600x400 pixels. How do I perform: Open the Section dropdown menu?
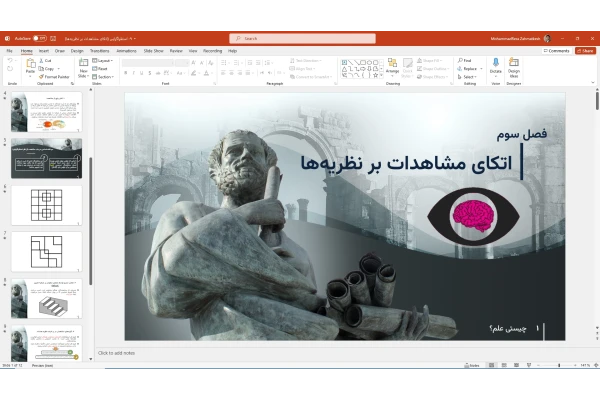coord(104,76)
